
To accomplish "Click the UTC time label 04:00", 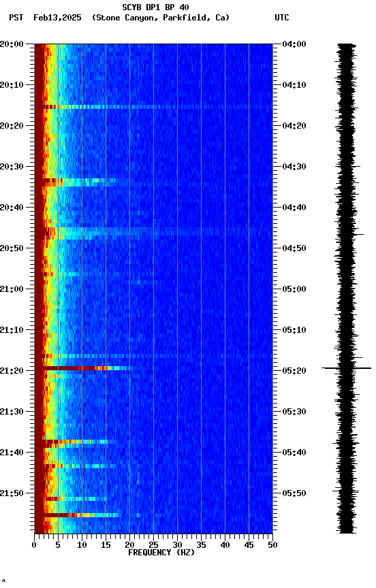I will pos(294,44).
